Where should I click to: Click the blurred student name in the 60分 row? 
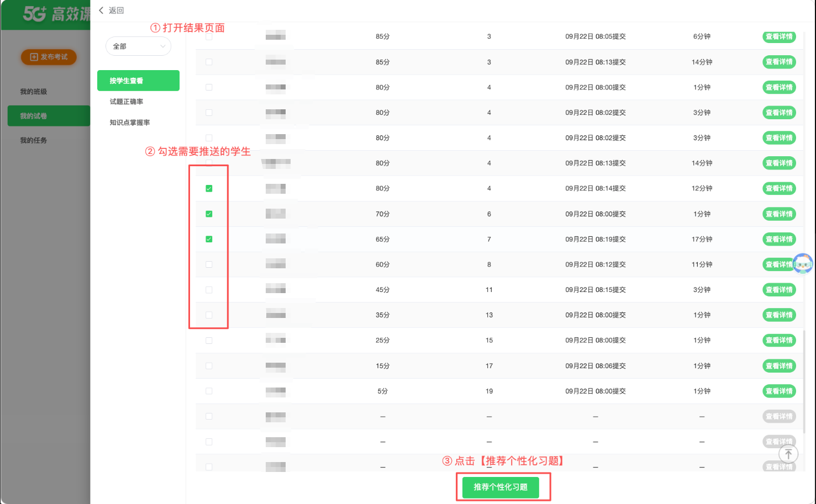pos(276,263)
